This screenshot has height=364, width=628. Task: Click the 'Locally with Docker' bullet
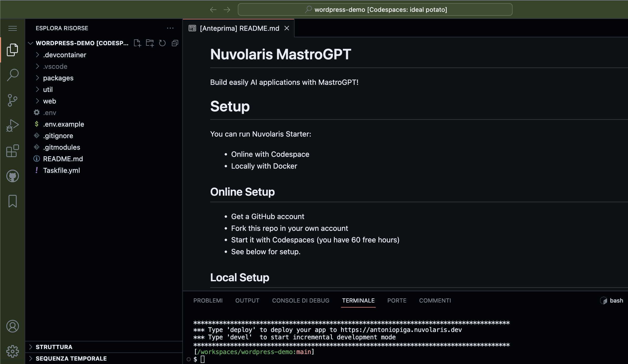pyautogui.click(x=264, y=166)
